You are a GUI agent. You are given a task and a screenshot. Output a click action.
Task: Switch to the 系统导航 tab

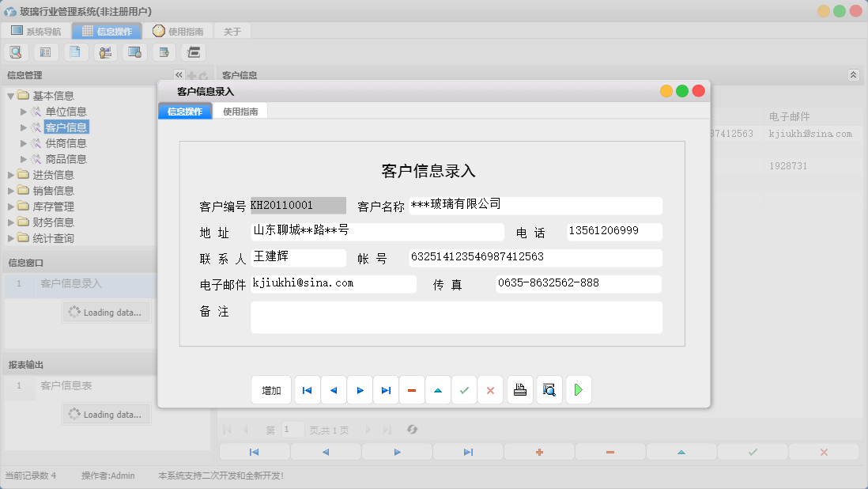point(36,31)
